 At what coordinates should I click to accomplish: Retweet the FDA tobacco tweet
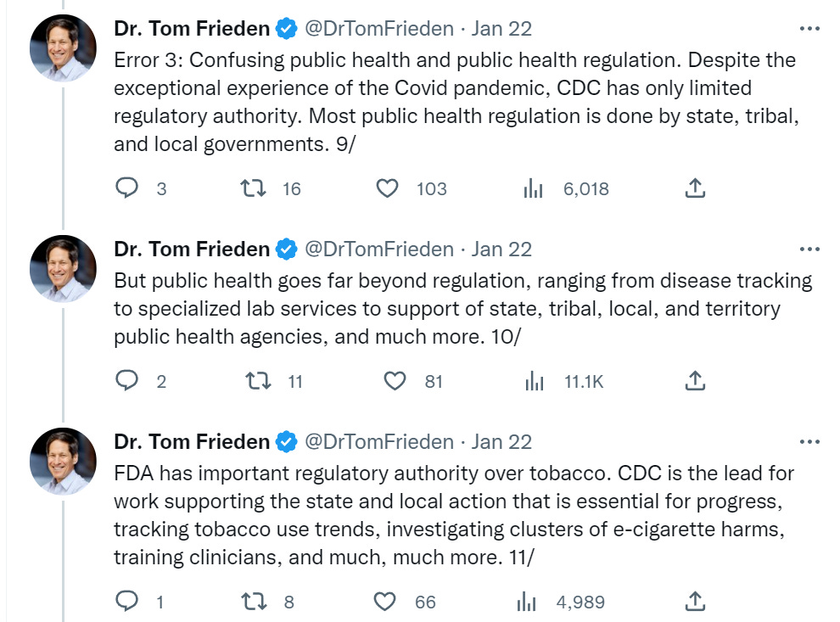pyautogui.click(x=254, y=602)
